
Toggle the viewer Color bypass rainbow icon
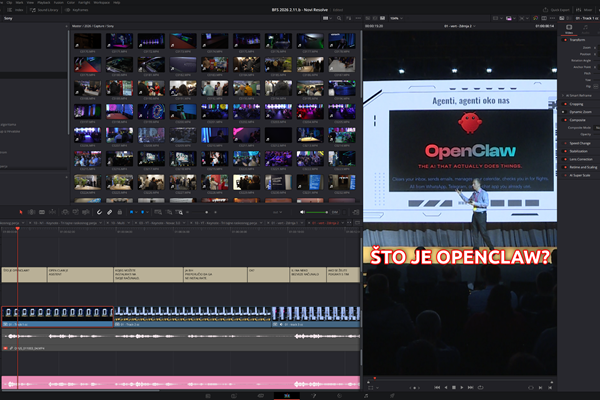click(535, 18)
